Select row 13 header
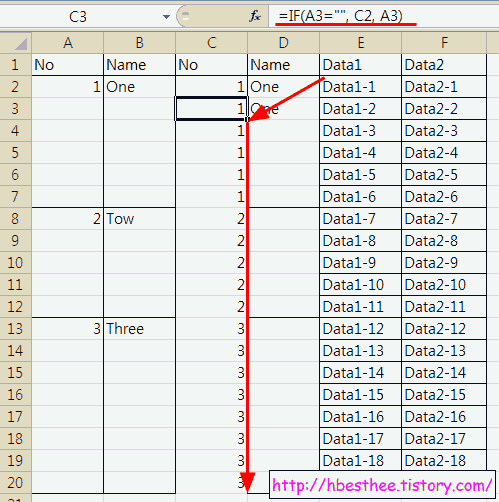 [15, 329]
